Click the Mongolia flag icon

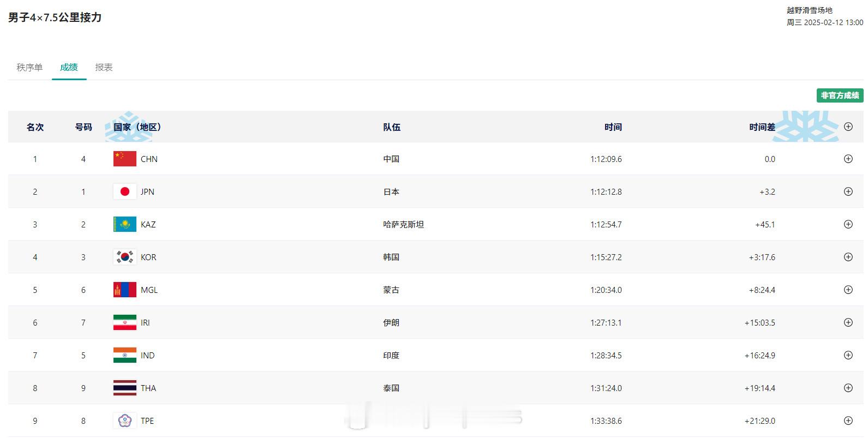[x=125, y=290]
